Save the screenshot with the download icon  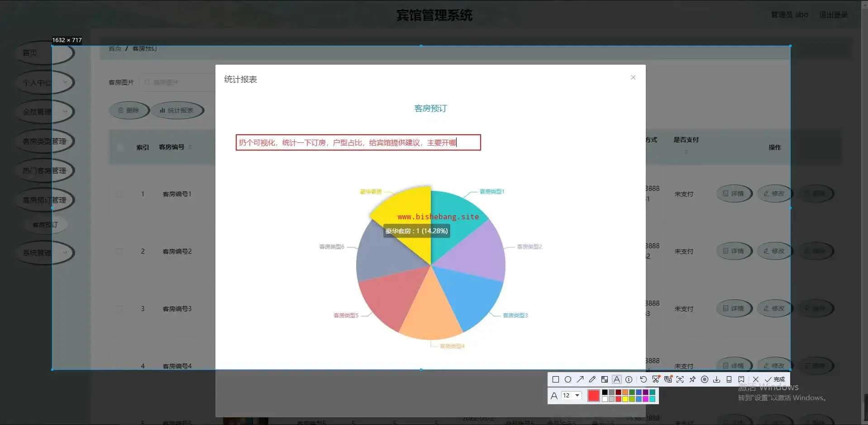(x=717, y=379)
